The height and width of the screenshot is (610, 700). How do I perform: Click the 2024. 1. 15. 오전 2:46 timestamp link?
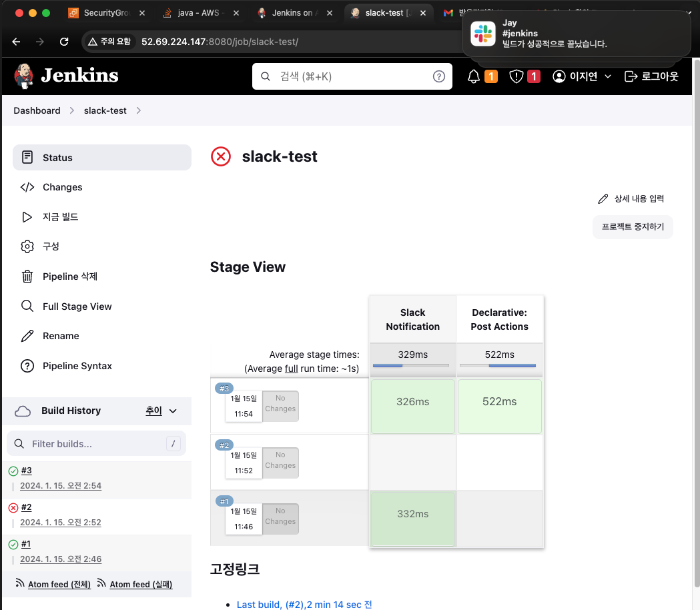coord(61,559)
